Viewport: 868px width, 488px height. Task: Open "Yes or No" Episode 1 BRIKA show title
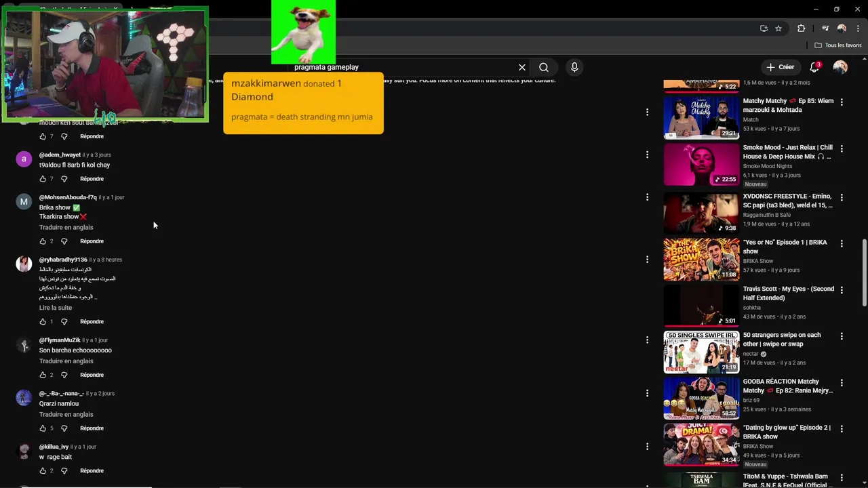785,247
